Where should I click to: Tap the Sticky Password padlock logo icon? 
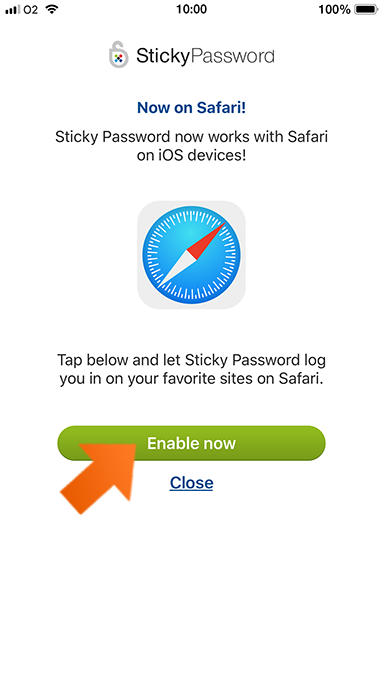118,55
